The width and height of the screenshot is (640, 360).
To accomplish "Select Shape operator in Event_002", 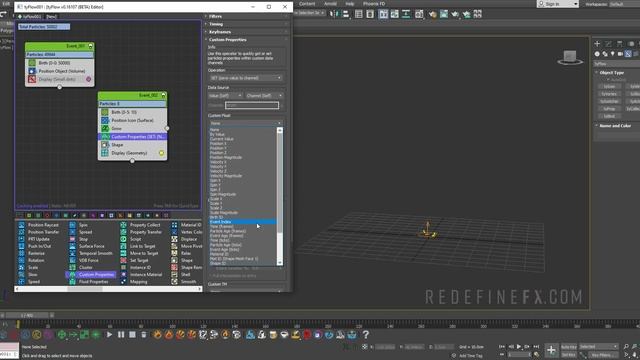I will [132, 145].
